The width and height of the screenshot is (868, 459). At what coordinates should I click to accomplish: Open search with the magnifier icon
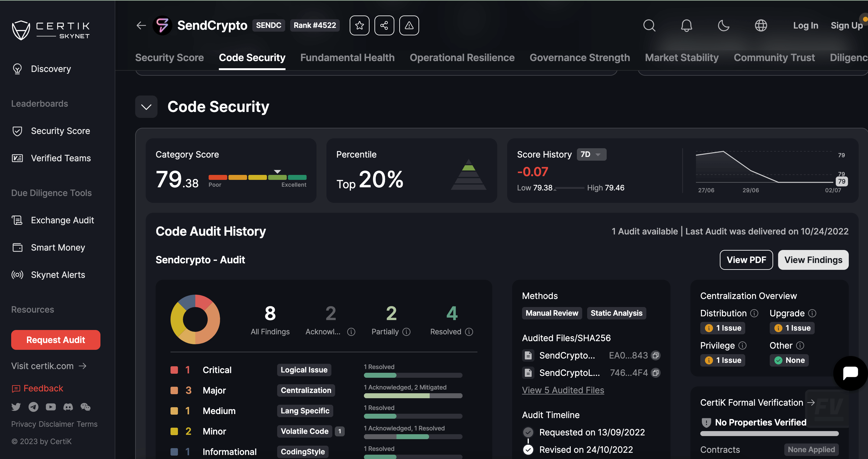(649, 25)
